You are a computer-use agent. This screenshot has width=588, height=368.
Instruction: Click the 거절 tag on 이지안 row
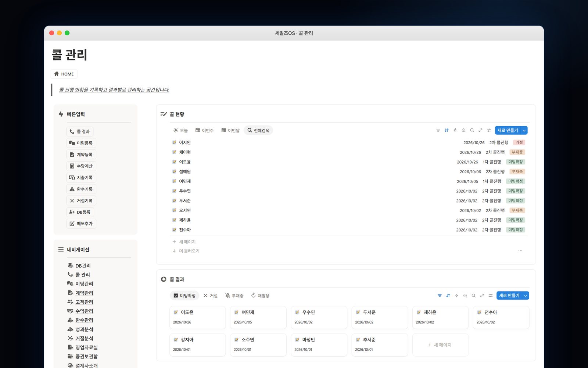point(519,142)
